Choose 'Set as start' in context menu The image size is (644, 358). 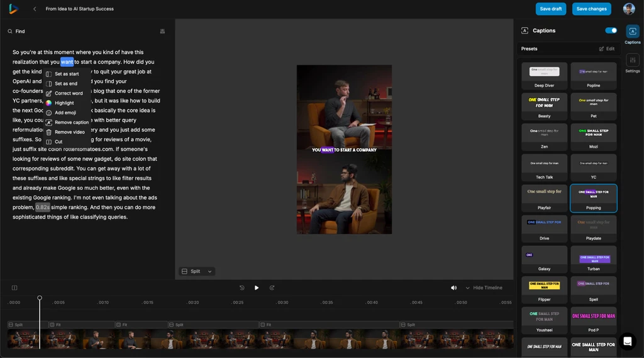tap(66, 74)
